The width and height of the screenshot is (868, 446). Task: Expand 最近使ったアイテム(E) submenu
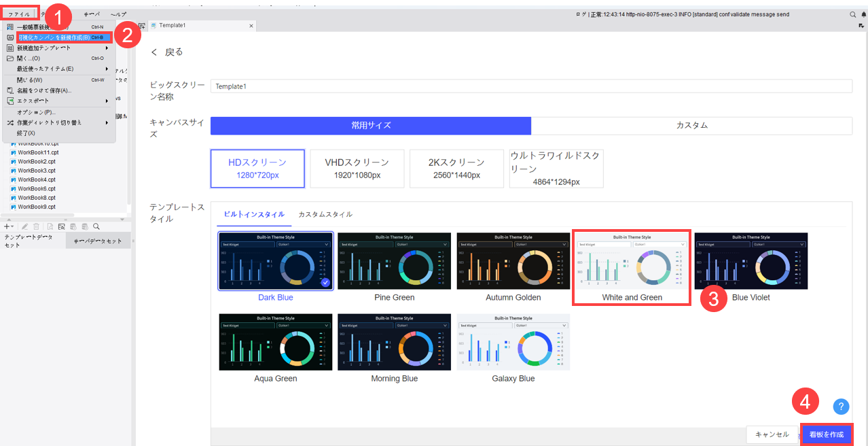[x=60, y=69]
